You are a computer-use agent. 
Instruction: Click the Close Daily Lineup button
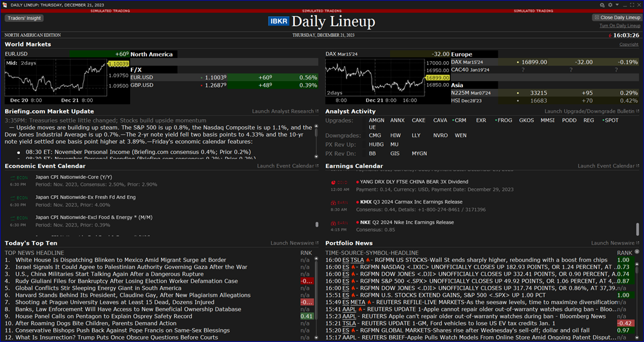pos(616,17)
